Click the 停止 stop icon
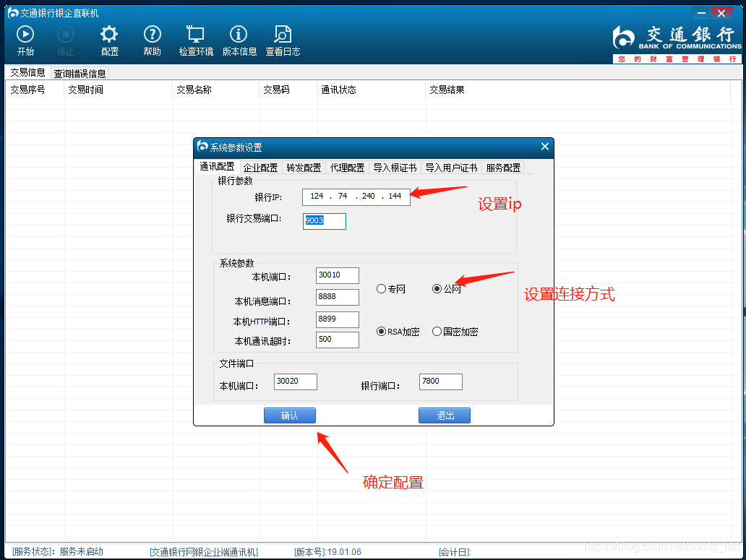 pos(66,34)
